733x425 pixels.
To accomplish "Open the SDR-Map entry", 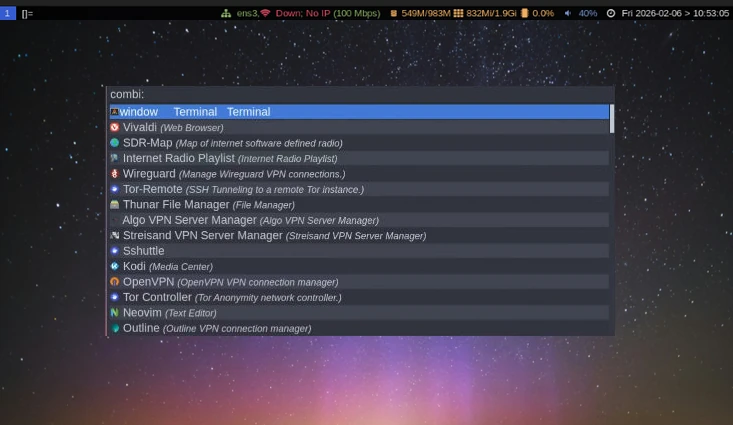I will click(x=359, y=143).
